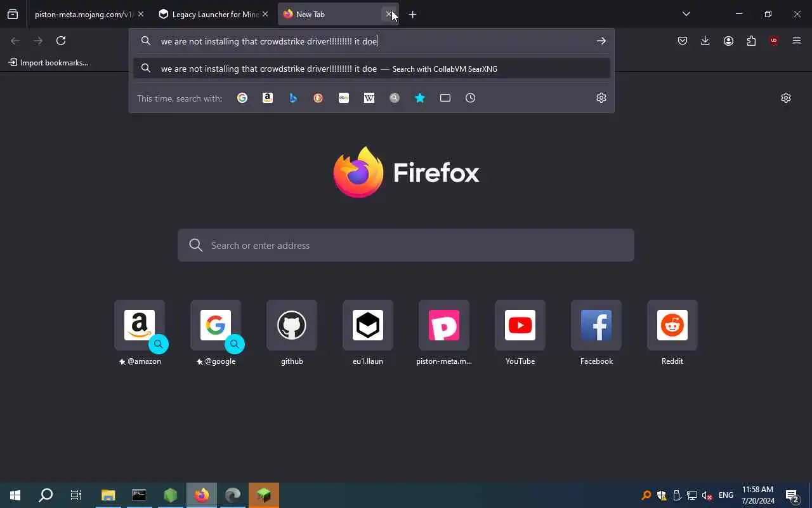The image size is (812, 508).
Task: Open the notification center
Action: tap(792, 495)
